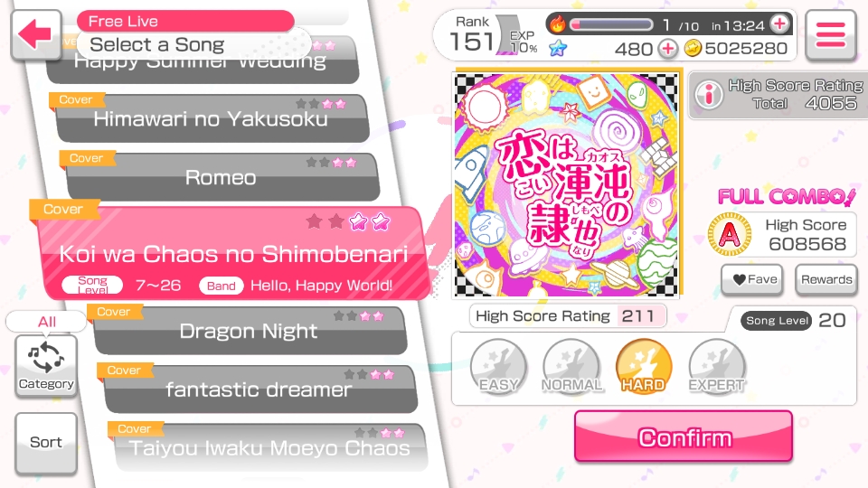Add stamina boosts with plus icon
868x488 pixels.
[779, 23]
